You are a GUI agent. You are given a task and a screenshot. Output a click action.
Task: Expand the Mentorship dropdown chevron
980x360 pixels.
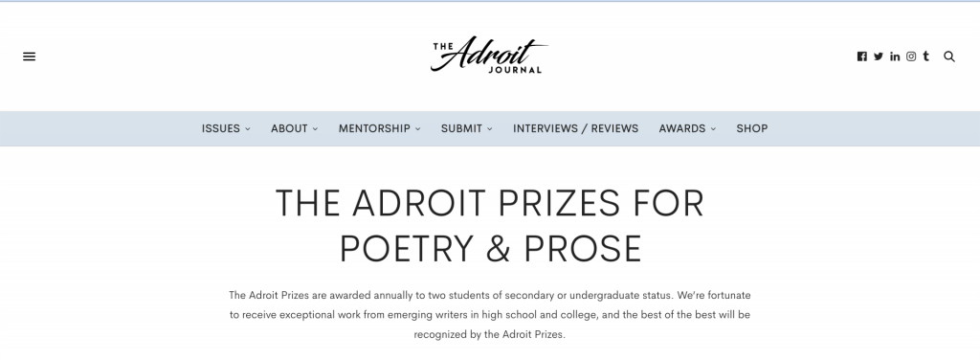(x=417, y=128)
